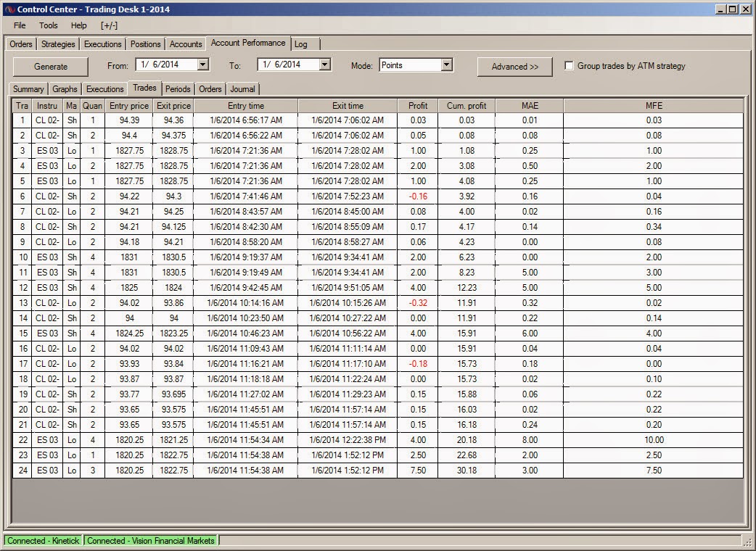Select the Account Performance tab
This screenshot has width=756, height=551.
point(248,43)
